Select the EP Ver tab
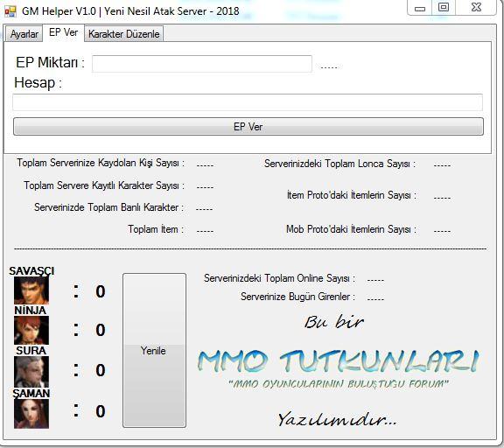The width and height of the screenshot is (504, 448). point(63,32)
